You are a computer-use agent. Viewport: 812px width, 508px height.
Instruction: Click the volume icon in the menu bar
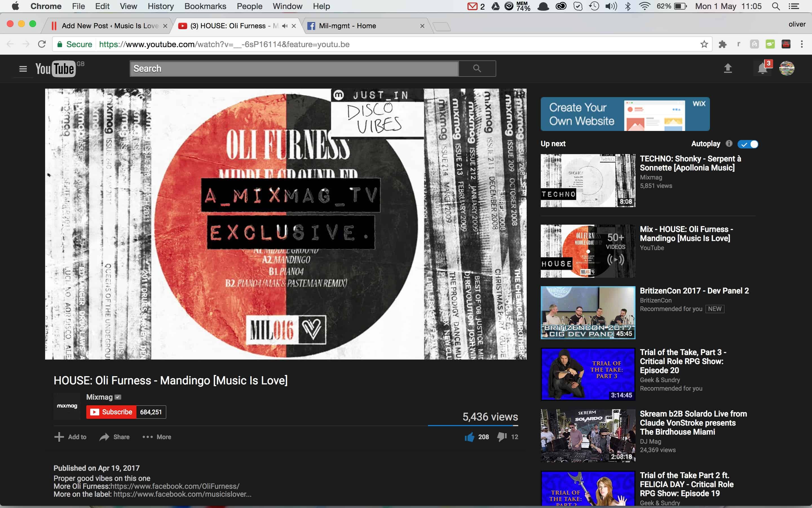click(x=611, y=6)
